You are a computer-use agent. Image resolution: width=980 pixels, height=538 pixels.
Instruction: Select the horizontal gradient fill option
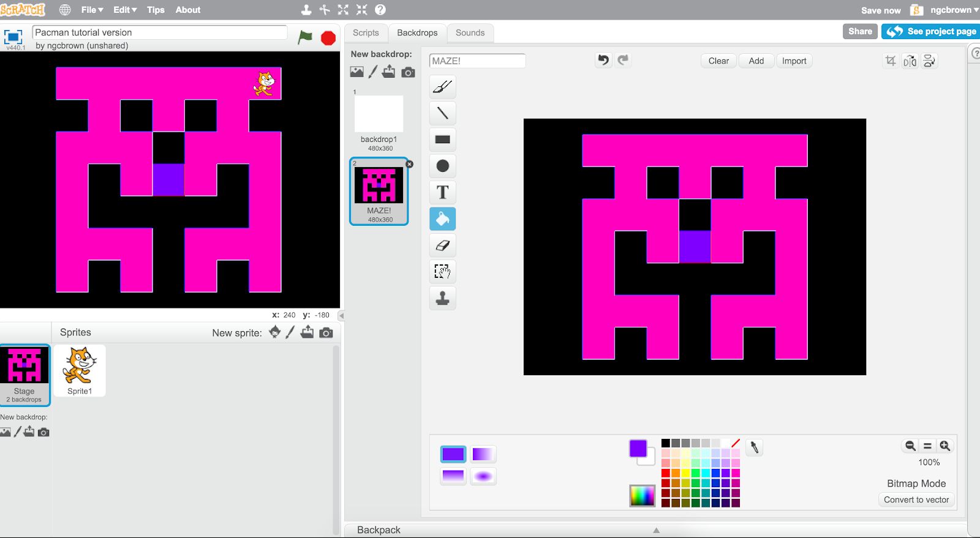(x=483, y=454)
